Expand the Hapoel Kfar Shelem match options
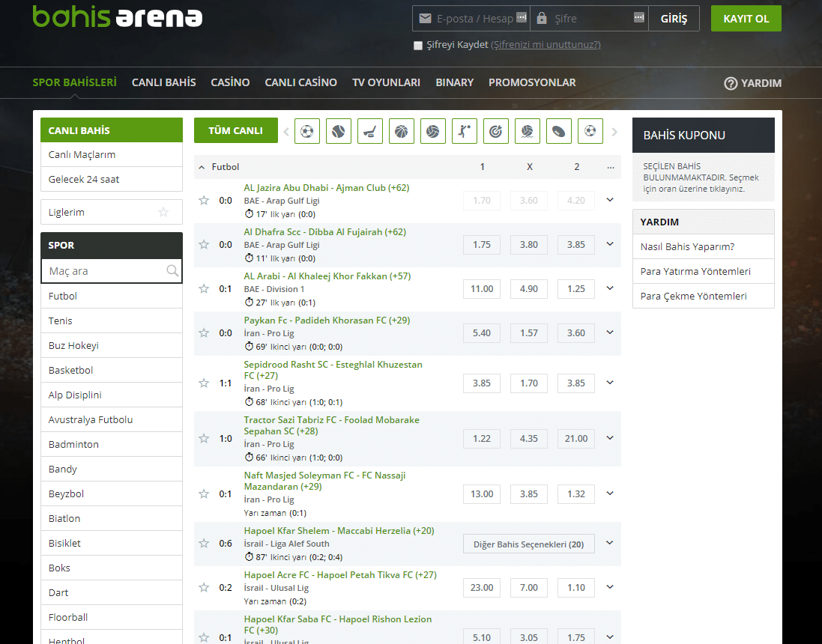Image resolution: width=822 pixels, height=644 pixels. click(610, 544)
